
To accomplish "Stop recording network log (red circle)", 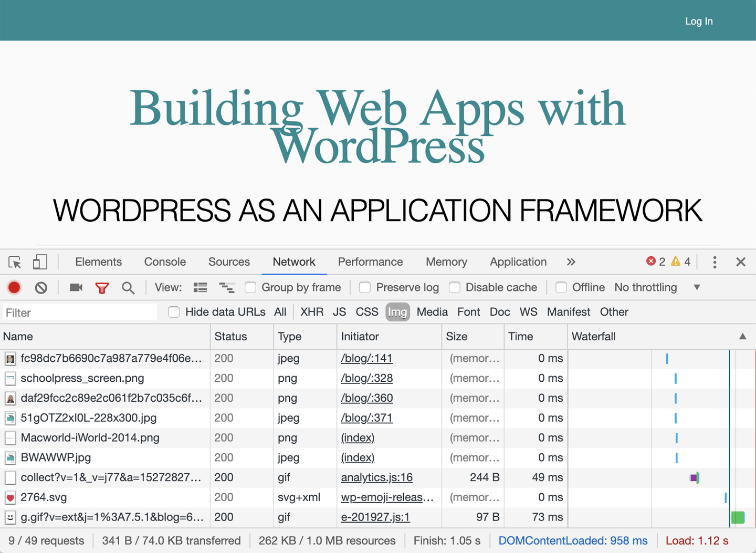I will point(14,287).
